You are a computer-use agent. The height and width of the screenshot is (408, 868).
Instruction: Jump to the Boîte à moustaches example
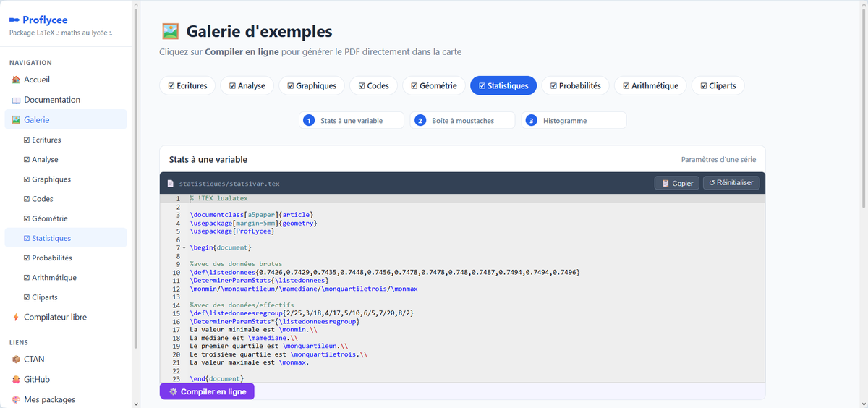pos(462,121)
